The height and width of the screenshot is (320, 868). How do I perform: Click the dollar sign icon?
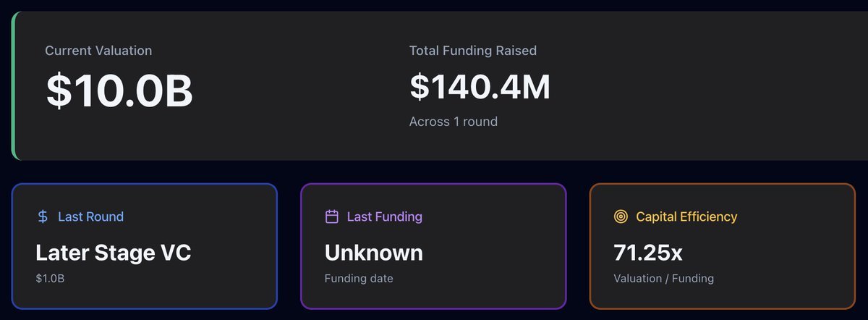43,216
